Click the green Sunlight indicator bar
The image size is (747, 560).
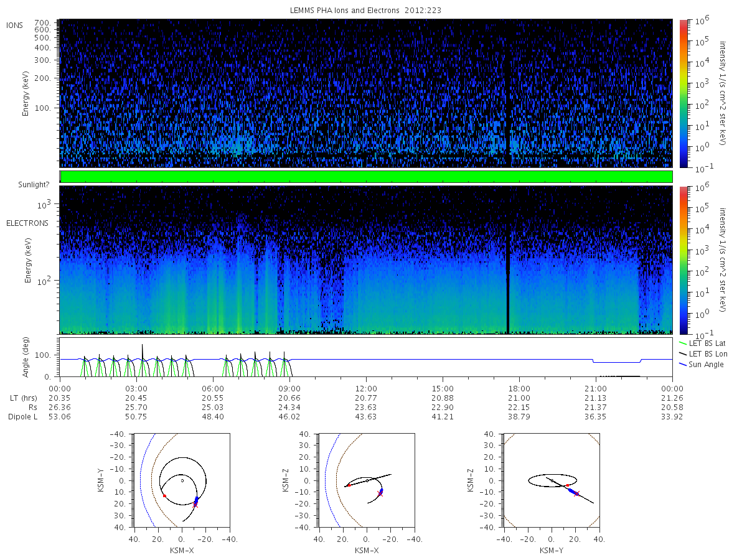coord(366,177)
